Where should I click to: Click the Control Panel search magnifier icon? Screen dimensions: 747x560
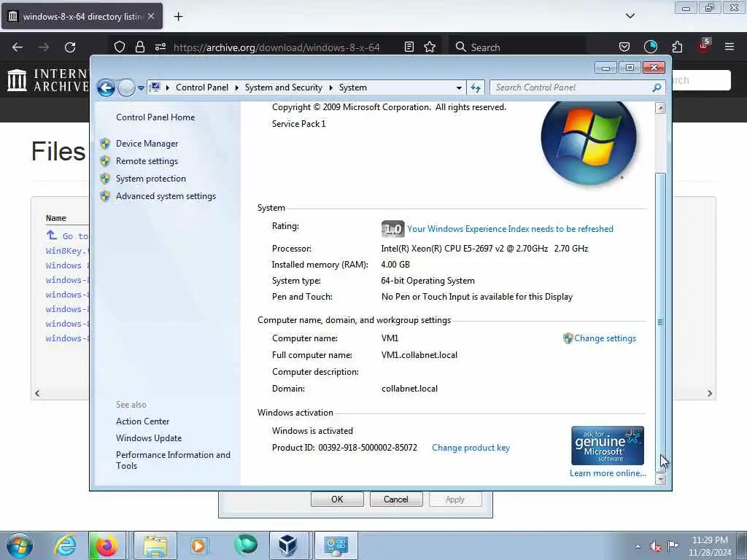(x=657, y=87)
